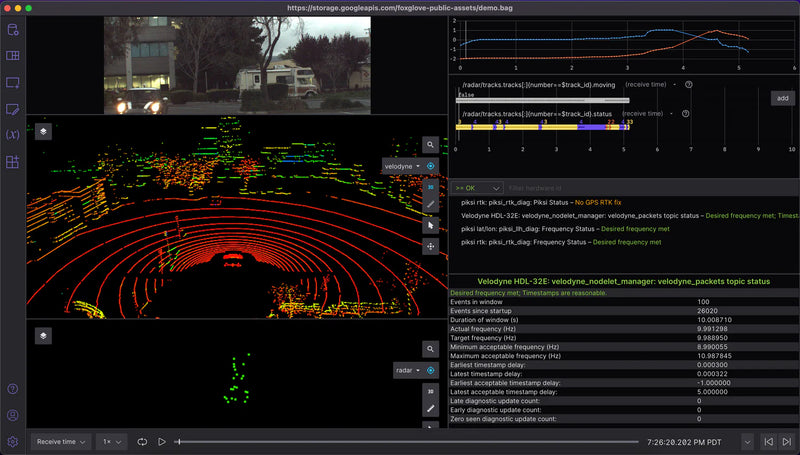
Task: Toggle 3D view in velodyne panel
Action: (x=431, y=186)
